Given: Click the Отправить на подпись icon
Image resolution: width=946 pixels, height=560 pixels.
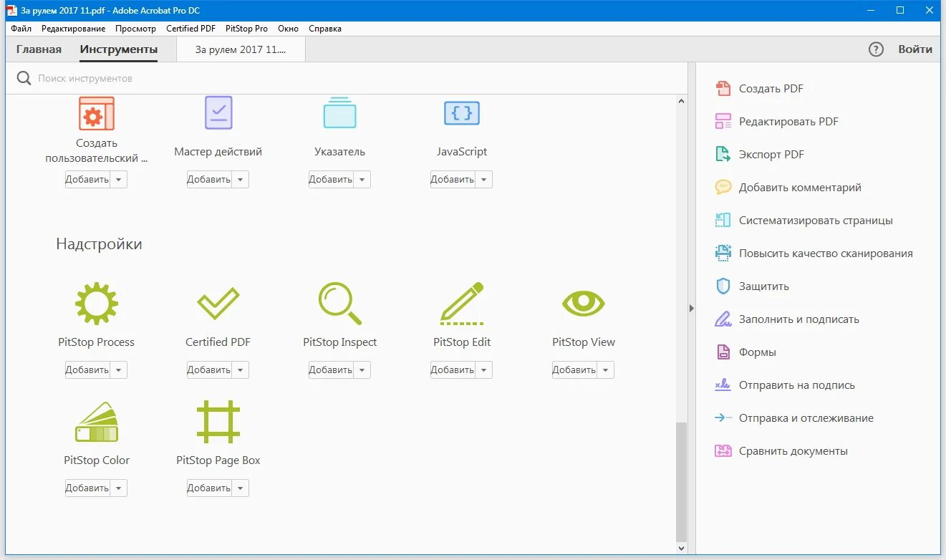Looking at the screenshot, I should coord(723,385).
